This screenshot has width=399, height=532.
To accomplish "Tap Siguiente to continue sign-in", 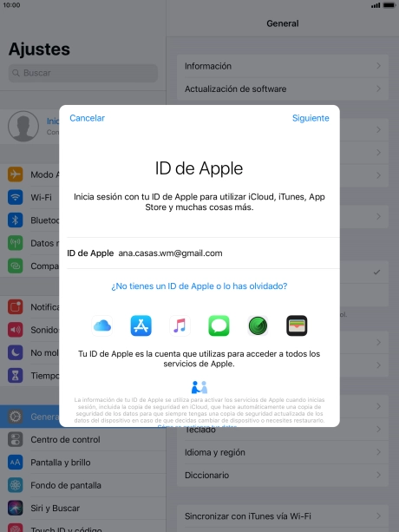I will [x=311, y=118].
